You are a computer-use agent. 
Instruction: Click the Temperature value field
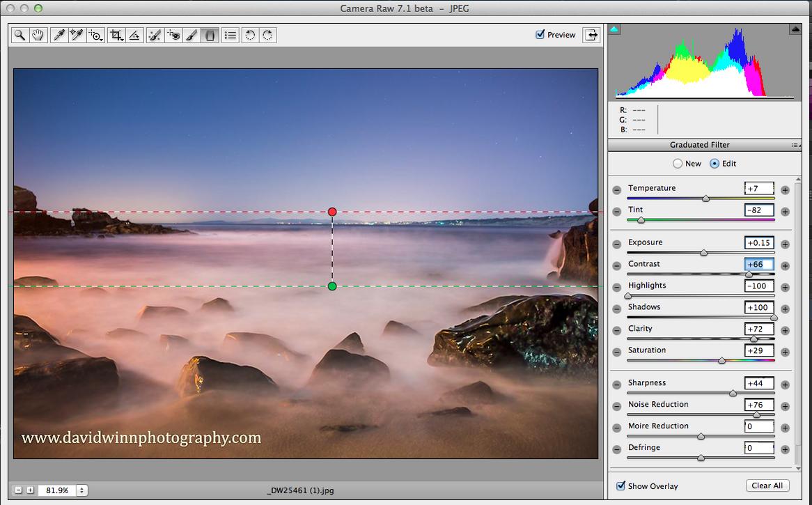coord(759,188)
